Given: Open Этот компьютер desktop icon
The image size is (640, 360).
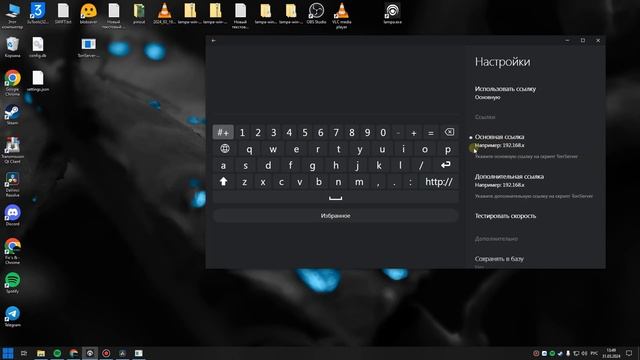Looking at the screenshot, I should 12,16.
